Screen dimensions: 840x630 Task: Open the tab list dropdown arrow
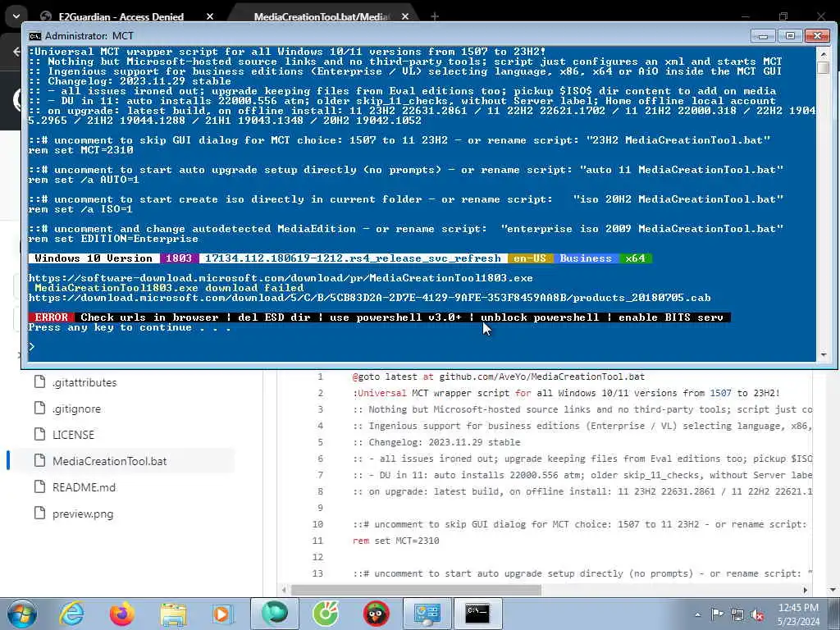click(16, 16)
